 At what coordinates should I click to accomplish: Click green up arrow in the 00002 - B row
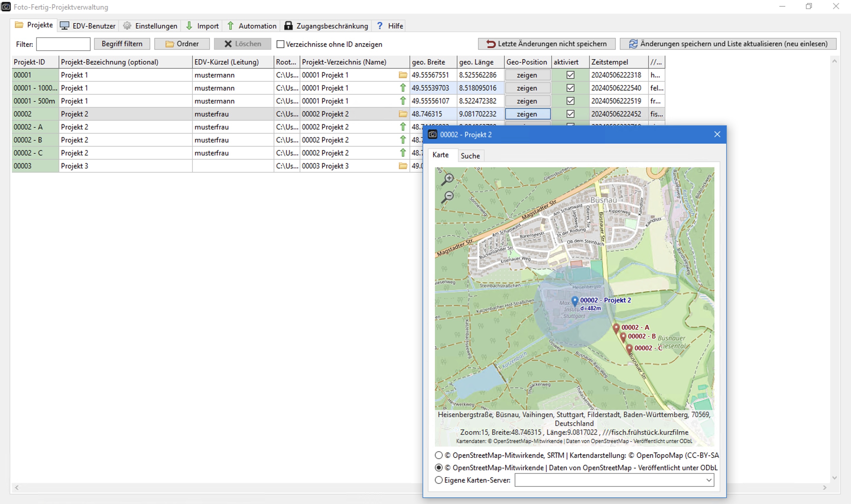pyautogui.click(x=403, y=140)
